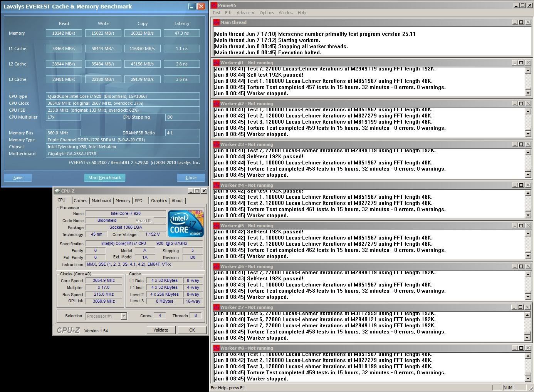Maximize the Worker #5 sub-window
Viewport: 534px width, 392px height.
[x=521, y=226]
